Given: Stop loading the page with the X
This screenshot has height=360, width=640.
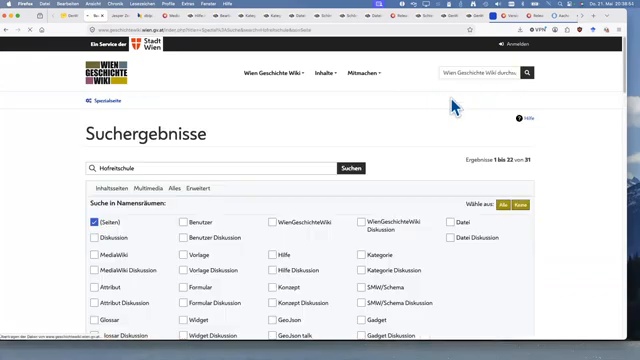Looking at the screenshot, I should coord(30,30).
